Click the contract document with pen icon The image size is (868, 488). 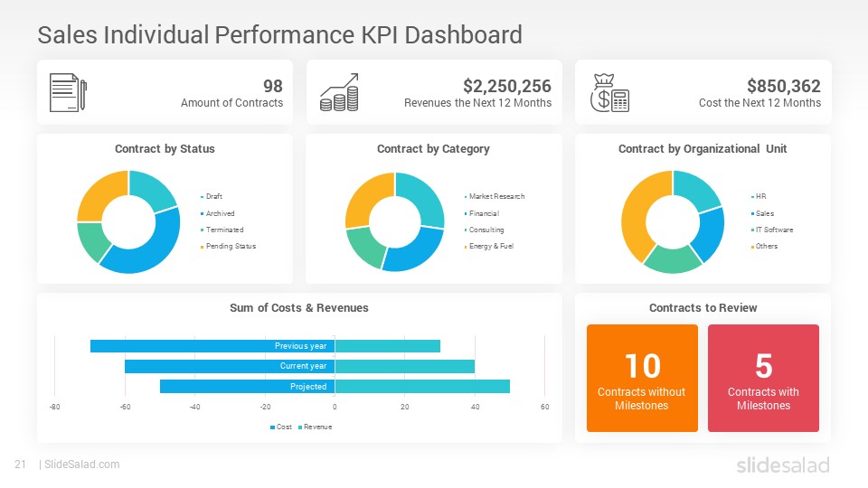pyautogui.click(x=68, y=92)
